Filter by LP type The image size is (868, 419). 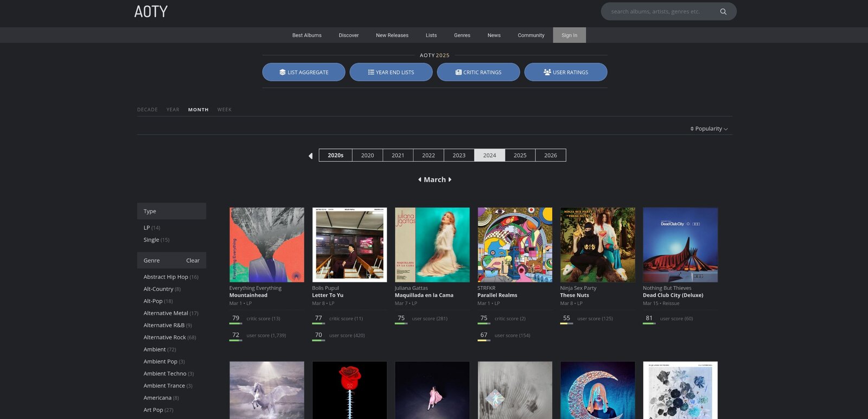pos(146,228)
